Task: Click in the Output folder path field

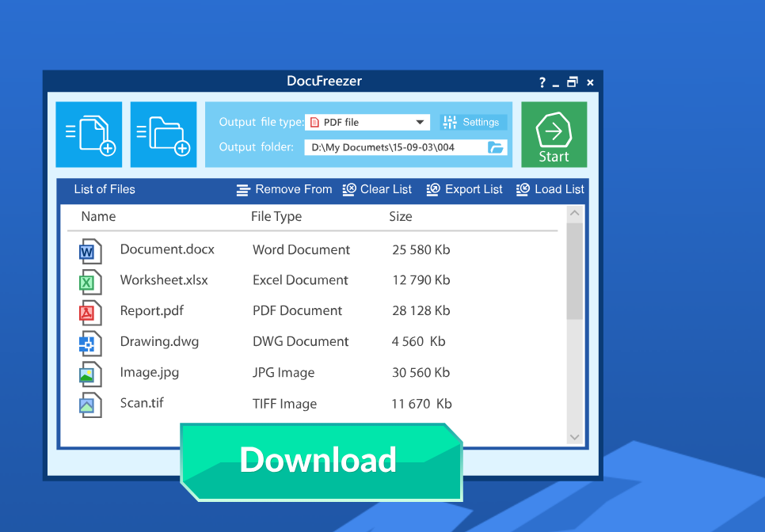Action: point(394,147)
